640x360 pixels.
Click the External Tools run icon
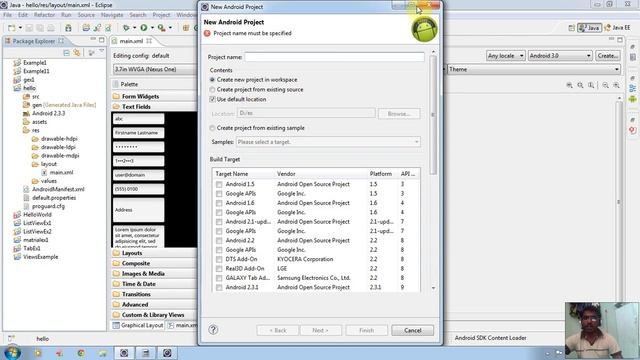pos(162,28)
